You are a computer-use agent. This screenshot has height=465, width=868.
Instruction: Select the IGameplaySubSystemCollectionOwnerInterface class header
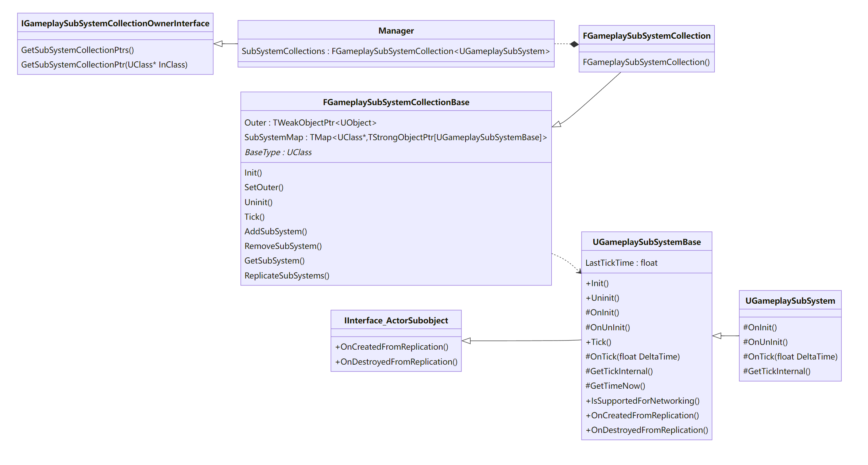(x=115, y=23)
